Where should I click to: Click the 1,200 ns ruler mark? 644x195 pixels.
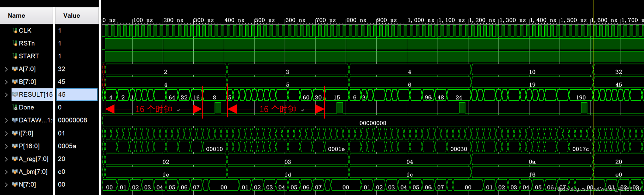tap(482, 20)
